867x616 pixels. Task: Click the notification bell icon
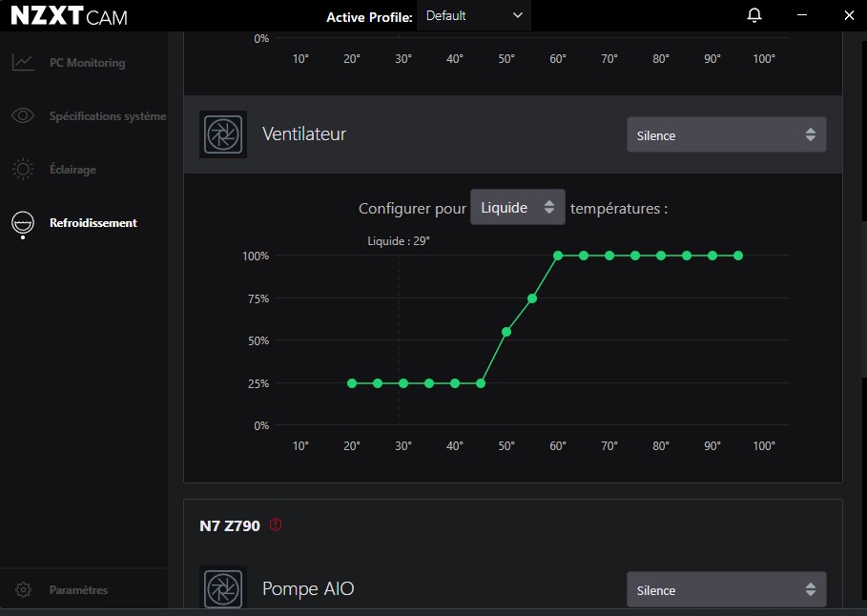754,15
